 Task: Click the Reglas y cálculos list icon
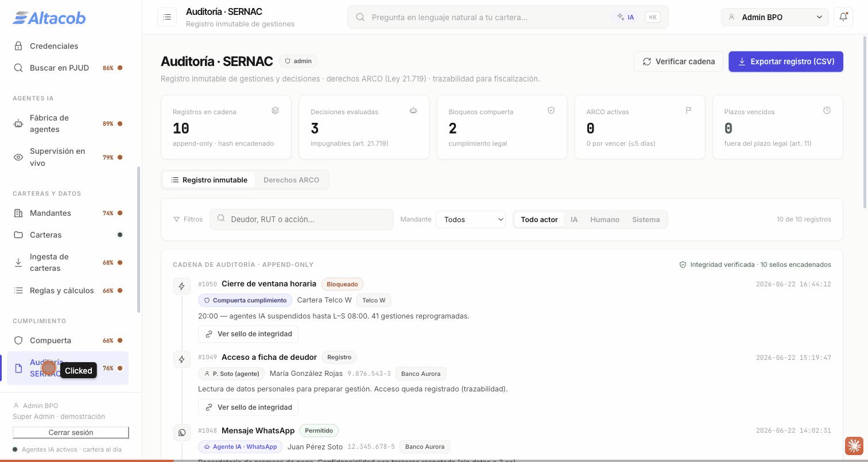tap(18, 290)
